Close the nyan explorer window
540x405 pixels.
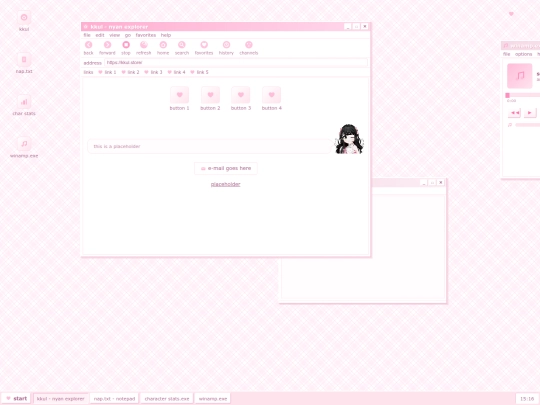[365, 27]
